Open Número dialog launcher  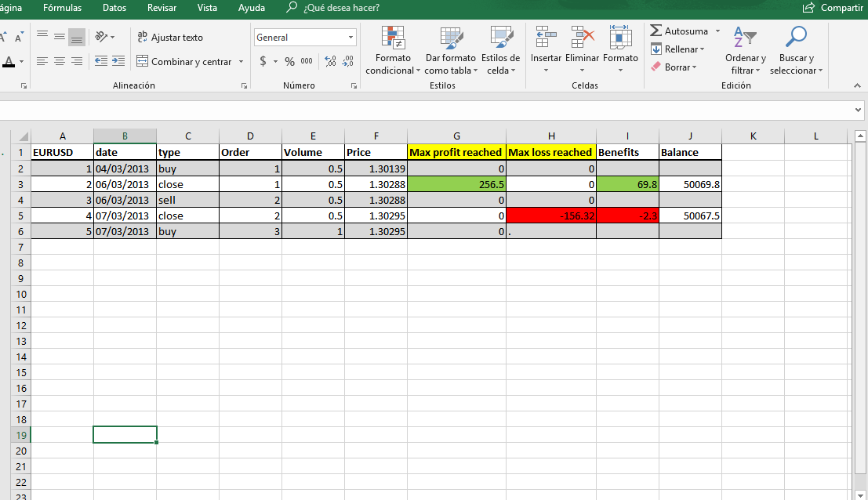[354, 85]
